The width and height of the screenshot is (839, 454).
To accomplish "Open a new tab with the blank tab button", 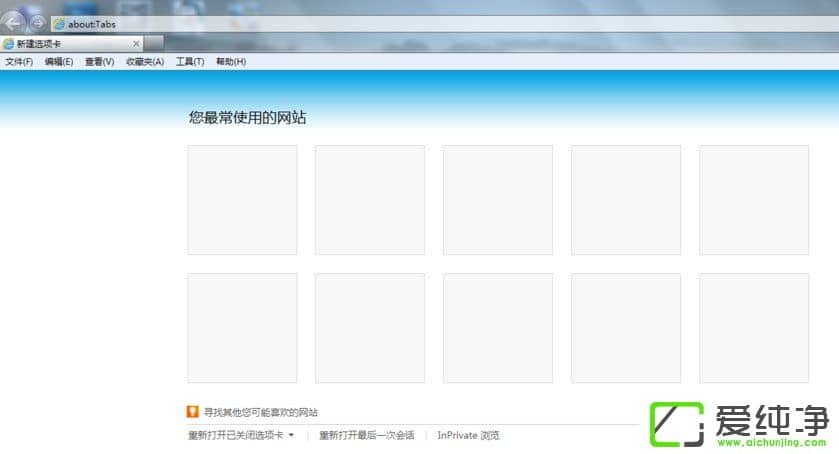I will (x=154, y=44).
